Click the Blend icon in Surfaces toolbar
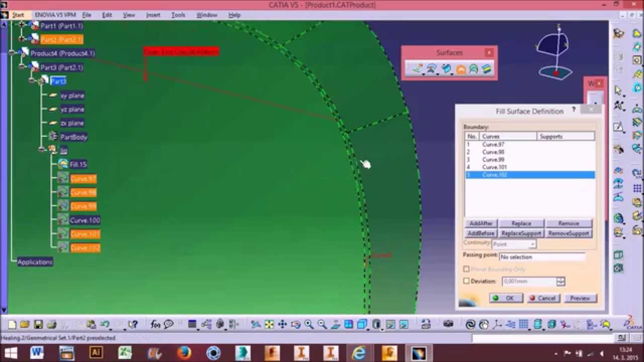This screenshot has width=644, height=362. click(487, 69)
